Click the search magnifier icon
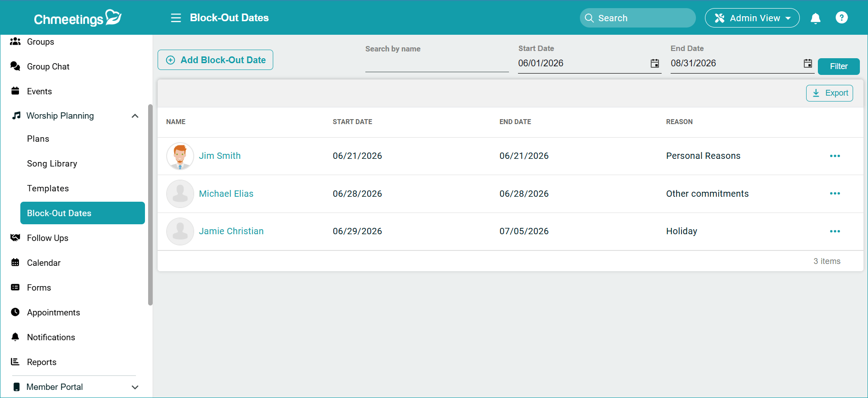Viewport: 868px width, 398px height. point(589,18)
